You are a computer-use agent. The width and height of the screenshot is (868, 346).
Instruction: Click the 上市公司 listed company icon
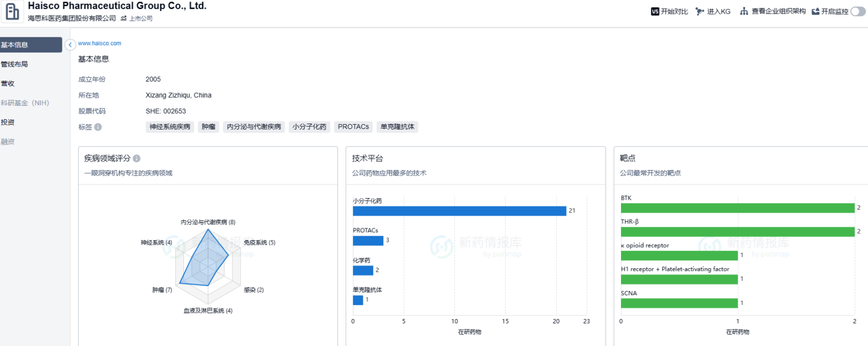(x=123, y=18)
